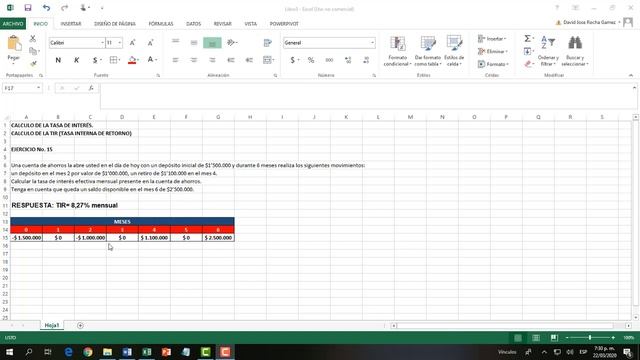
Task: Decrease font size with small A
Action: (151, 42)
